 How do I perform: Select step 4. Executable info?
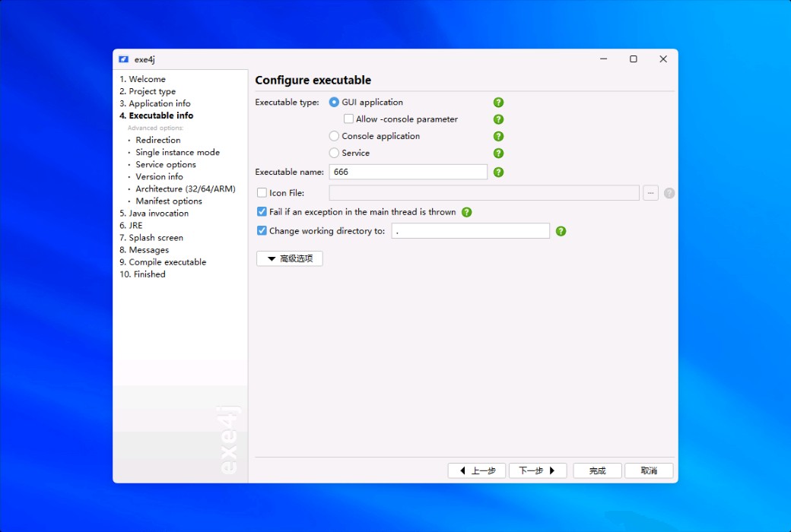(157, 116)
